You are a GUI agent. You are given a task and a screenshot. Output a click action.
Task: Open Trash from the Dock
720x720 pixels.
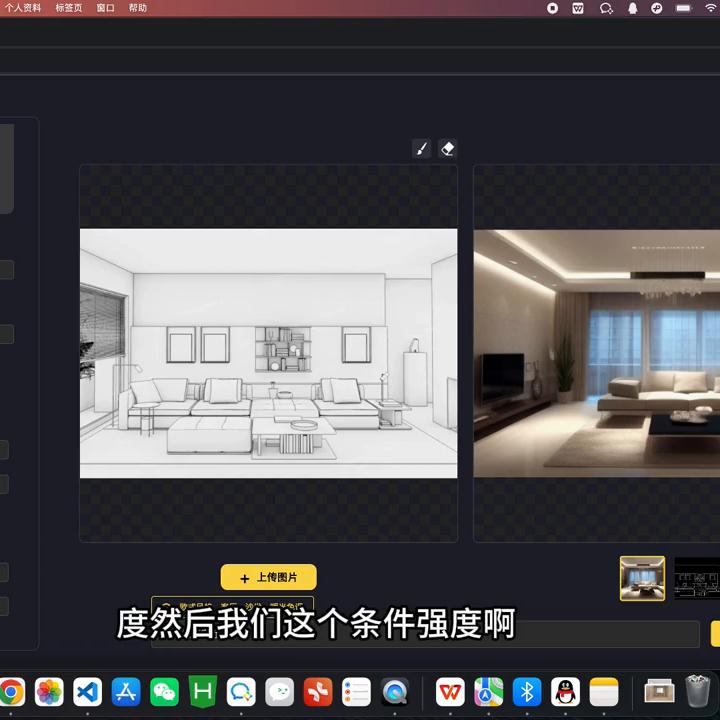pos(698,691)
